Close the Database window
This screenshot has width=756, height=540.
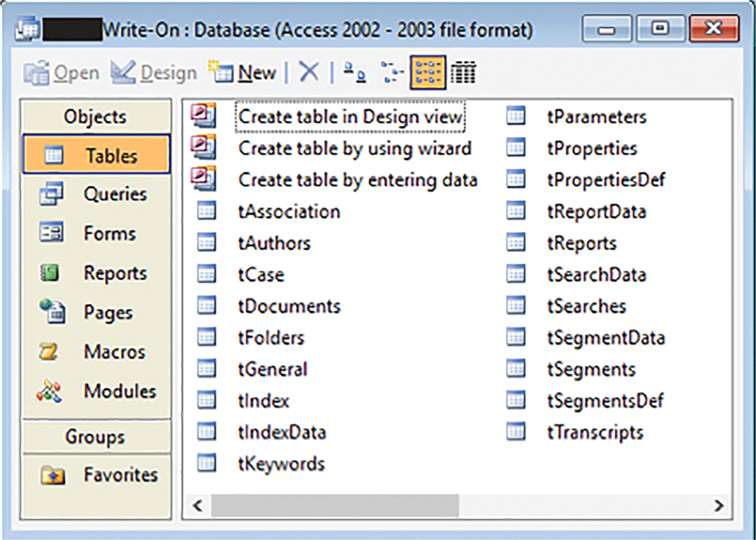tap(713, 29)
